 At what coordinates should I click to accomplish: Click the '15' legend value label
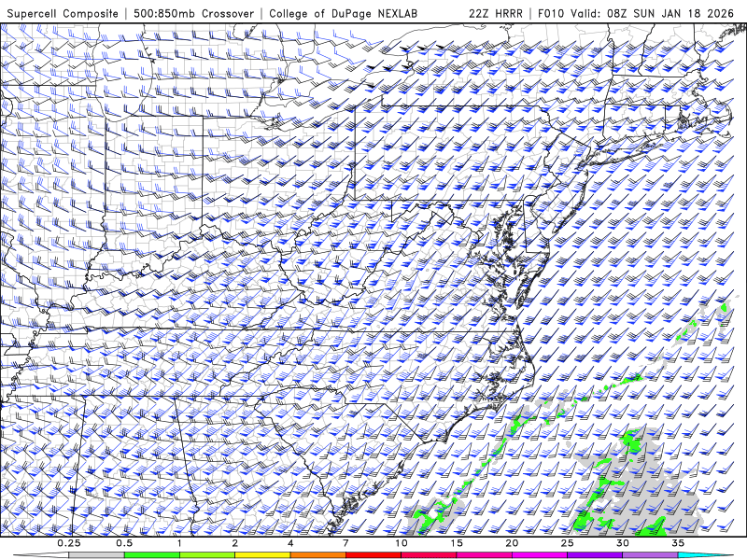457,543
